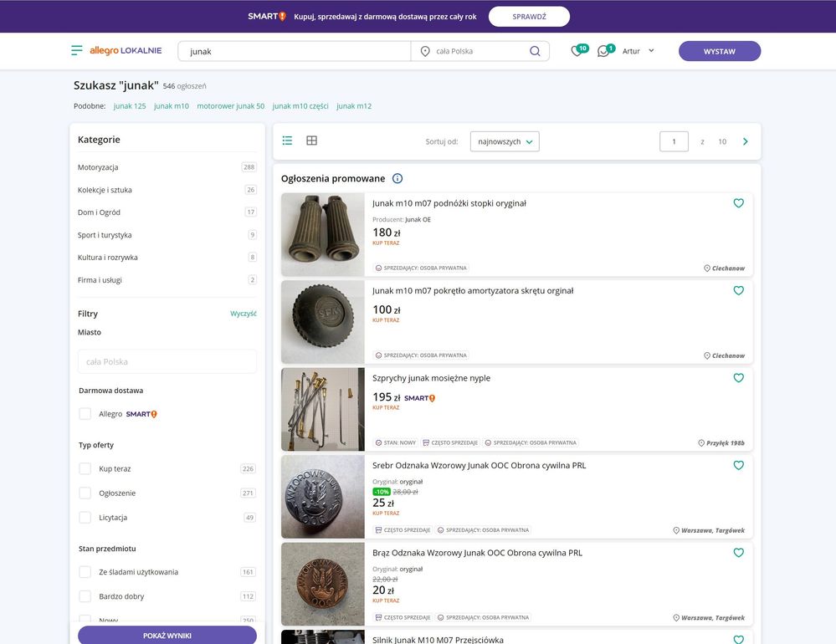Click the WYSTAW button
836x644 pixels.
click(719, 51)
